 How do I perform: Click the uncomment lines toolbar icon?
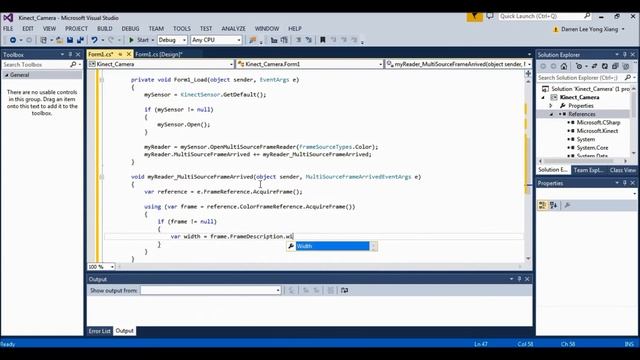309,40
